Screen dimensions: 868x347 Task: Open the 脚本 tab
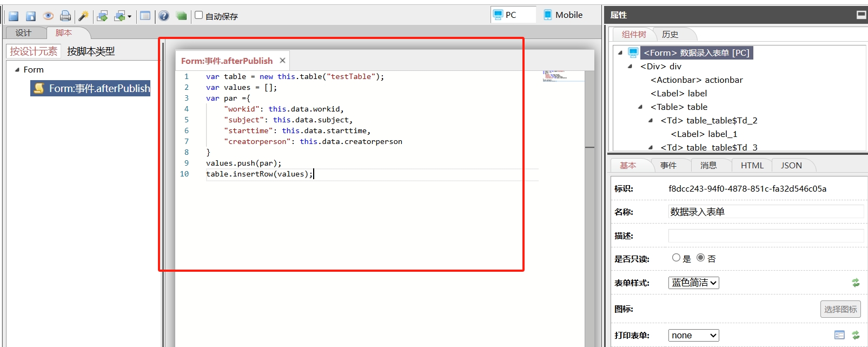pyautogui.click(x=63, y=32)
